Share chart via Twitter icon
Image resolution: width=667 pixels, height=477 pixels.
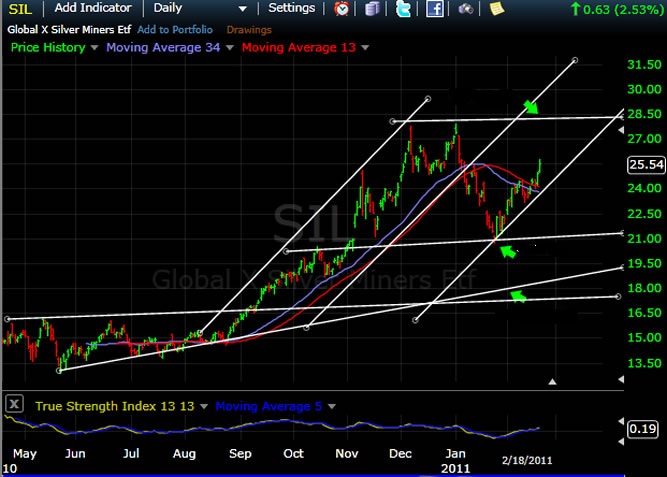(x=403, y=9)
